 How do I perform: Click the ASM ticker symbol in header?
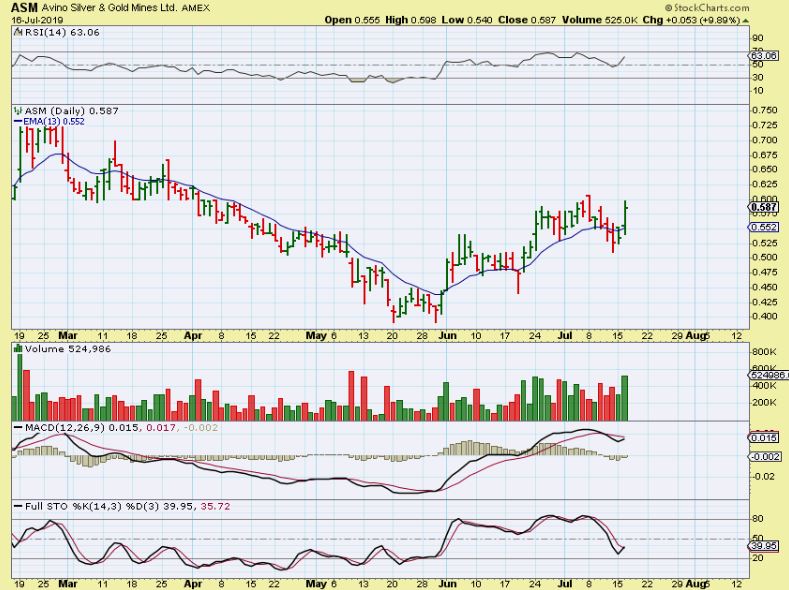[22, 8]
